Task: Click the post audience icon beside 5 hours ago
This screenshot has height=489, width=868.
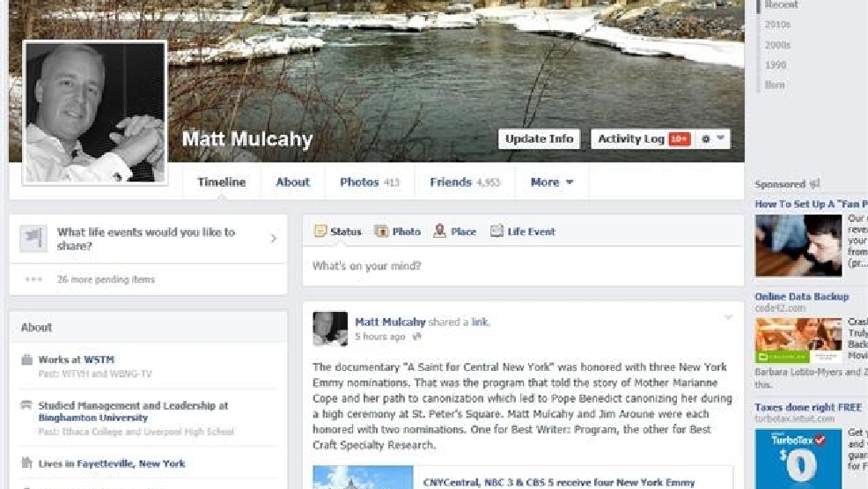Action: point(417,337)
